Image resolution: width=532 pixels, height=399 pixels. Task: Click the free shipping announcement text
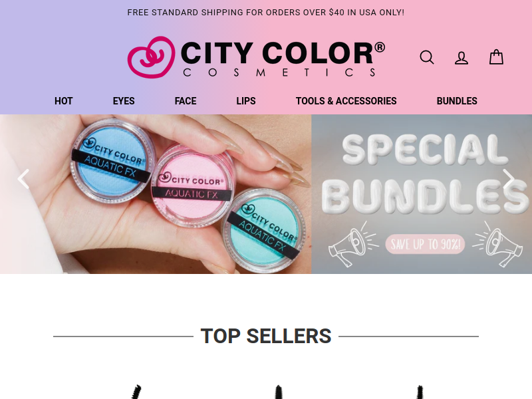coord(265,13)
